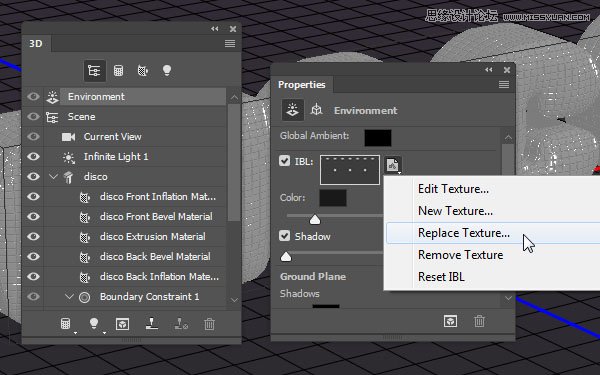Screen dimensions: 600x375
Task: Choose Remove Texture menu item
Action: pyautogui.click(x=460, y=255)
